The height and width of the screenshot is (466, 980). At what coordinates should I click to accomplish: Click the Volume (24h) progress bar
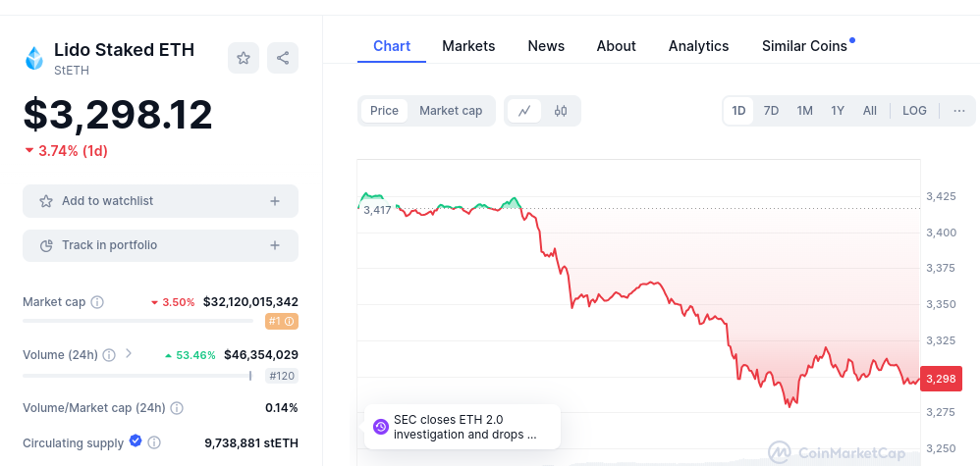137,375
